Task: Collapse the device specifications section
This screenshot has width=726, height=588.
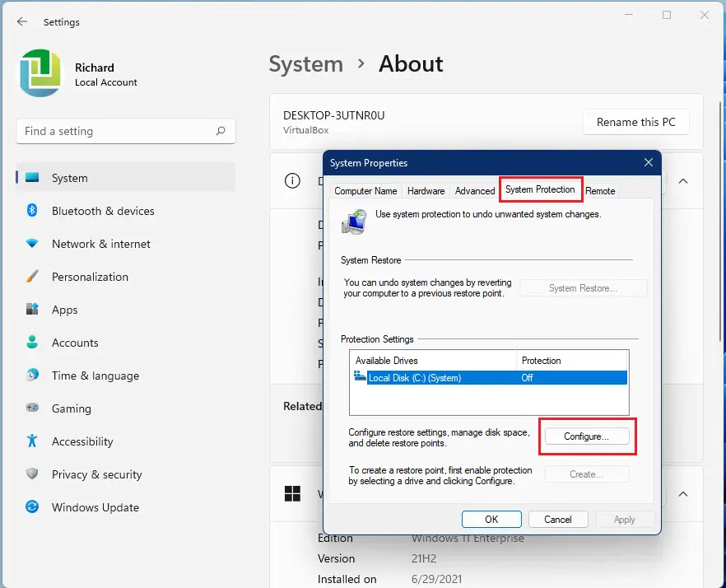Action: coord(683,181)
